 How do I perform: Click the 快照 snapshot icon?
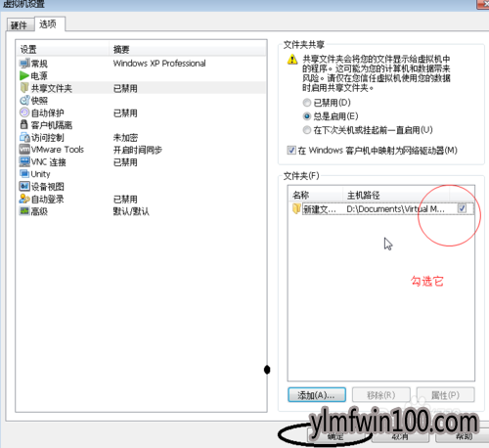[24, 101]
